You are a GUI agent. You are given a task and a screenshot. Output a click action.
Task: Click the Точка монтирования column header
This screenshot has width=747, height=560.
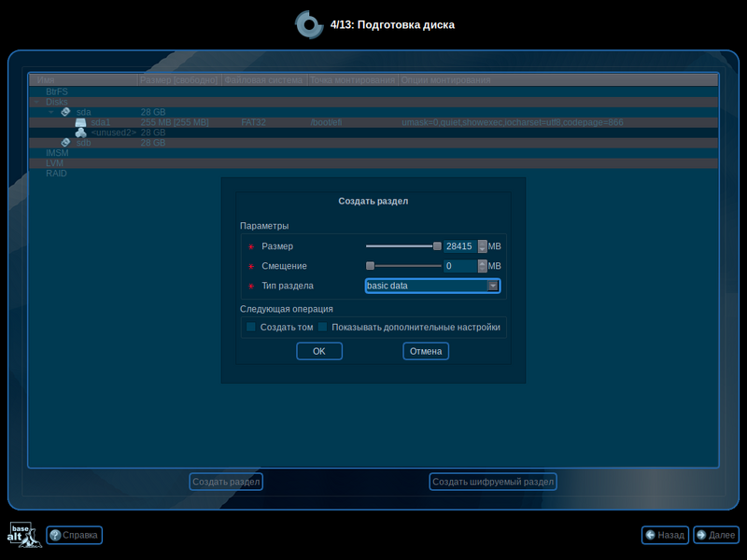(x=353, y=80)
